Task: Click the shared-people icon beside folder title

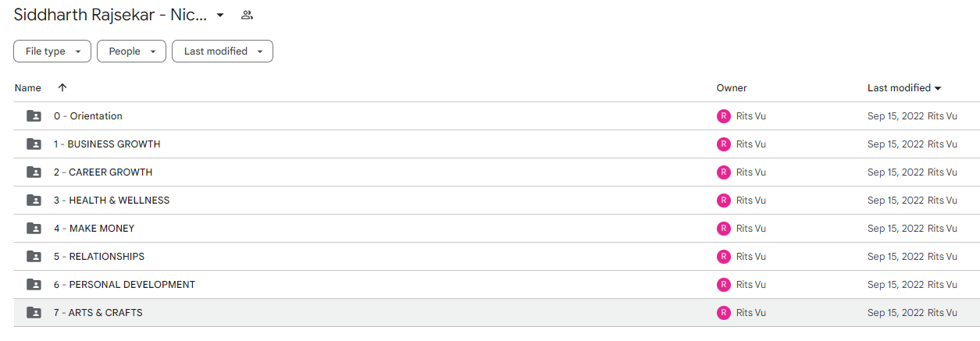Action: [x=247, y=15]
